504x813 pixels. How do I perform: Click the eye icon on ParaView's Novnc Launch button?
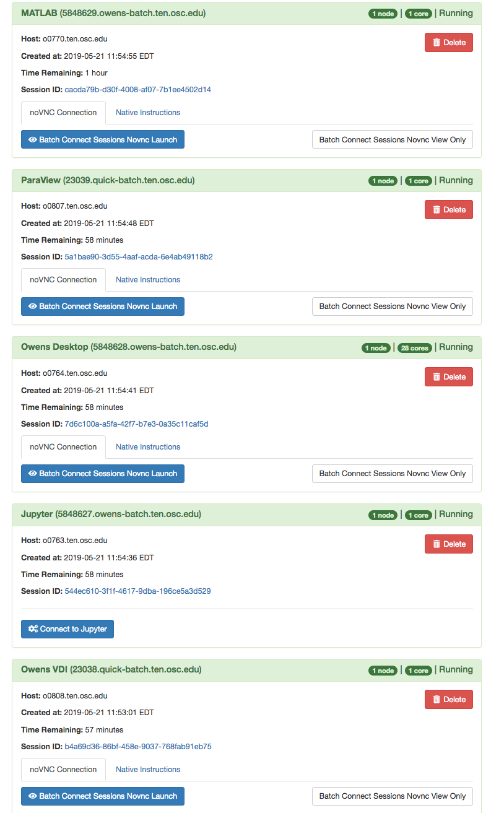(32, 306)
